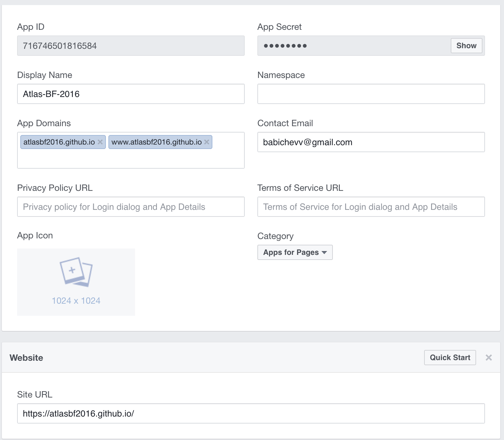Click the Site URL input field
The image size is (504, 440).
point(251,413)
